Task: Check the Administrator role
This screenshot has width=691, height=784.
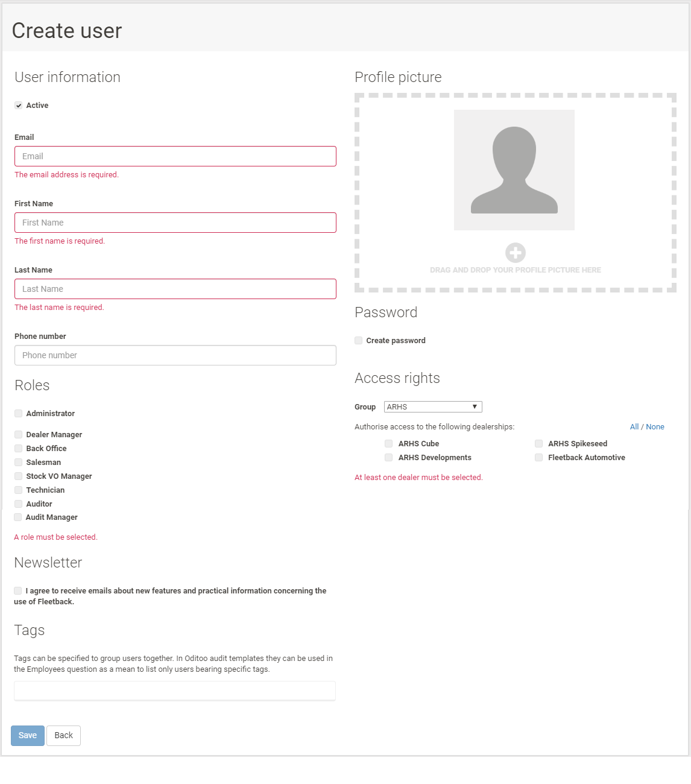Action: (x=18, y=413)
